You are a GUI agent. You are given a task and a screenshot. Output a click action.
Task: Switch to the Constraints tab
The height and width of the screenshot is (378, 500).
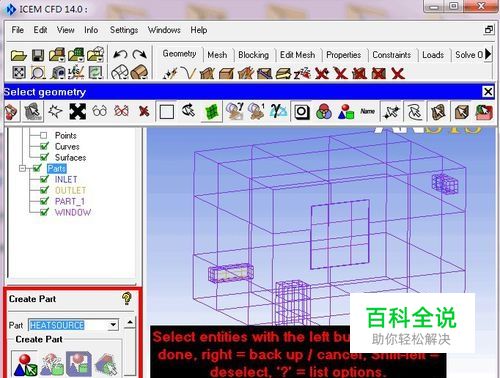(x=391, y=55)
